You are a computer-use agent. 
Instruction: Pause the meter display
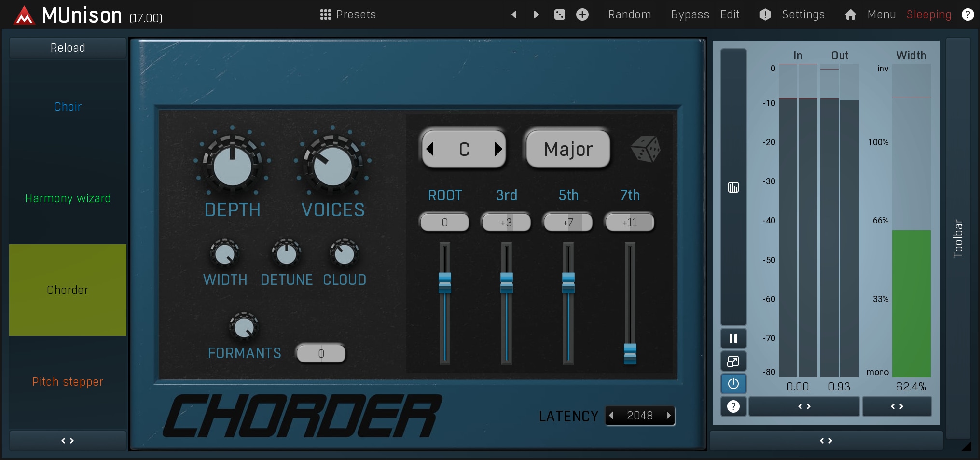(733, 338)
